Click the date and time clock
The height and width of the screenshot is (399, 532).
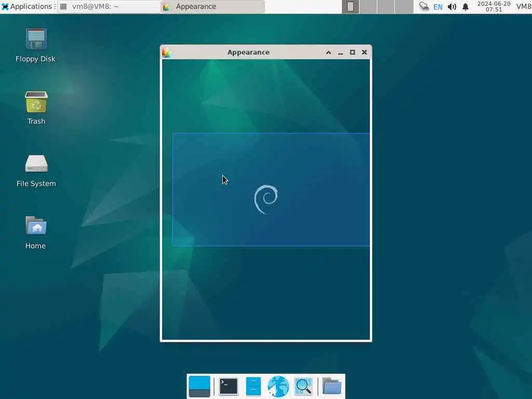[494, 6]
